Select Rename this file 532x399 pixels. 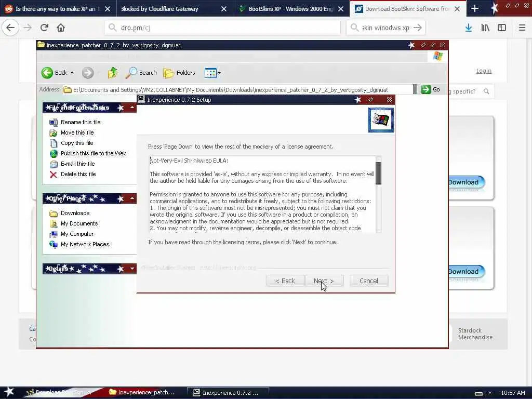point(81,122)
